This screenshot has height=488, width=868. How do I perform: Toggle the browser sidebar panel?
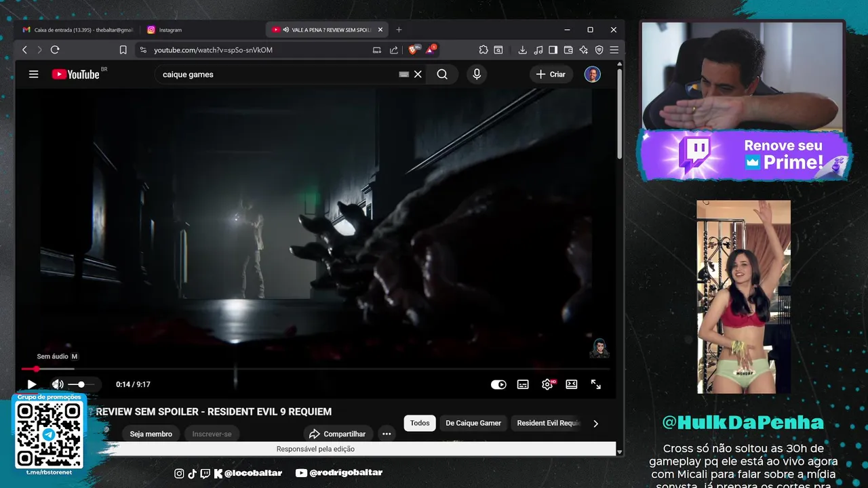coord(553,49)
